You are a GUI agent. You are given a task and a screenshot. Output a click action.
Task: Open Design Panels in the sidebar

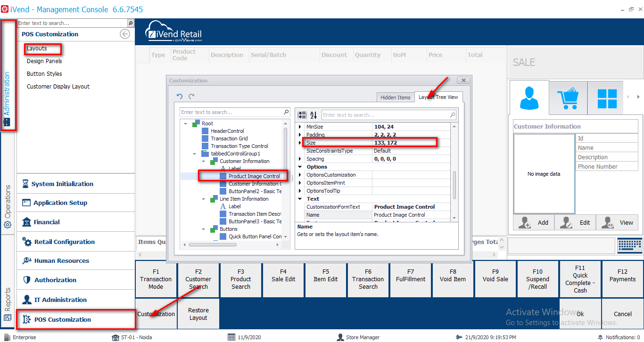(44, 61)
